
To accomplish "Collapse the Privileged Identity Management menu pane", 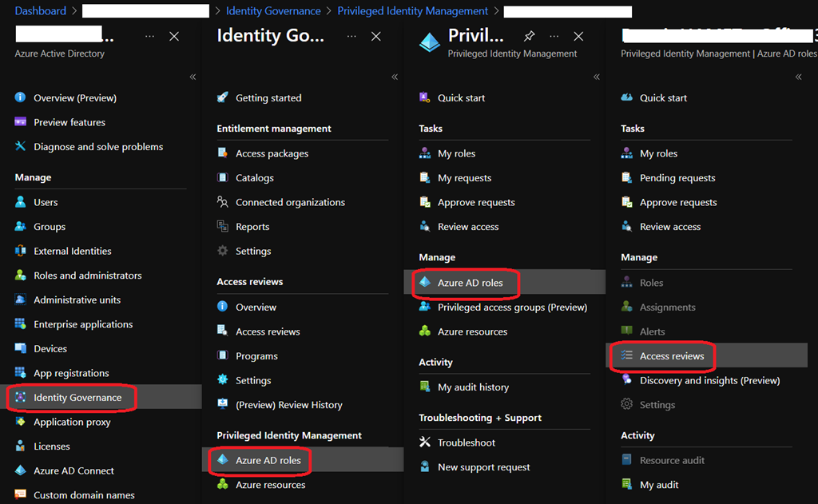I will (x=597, y=77).
